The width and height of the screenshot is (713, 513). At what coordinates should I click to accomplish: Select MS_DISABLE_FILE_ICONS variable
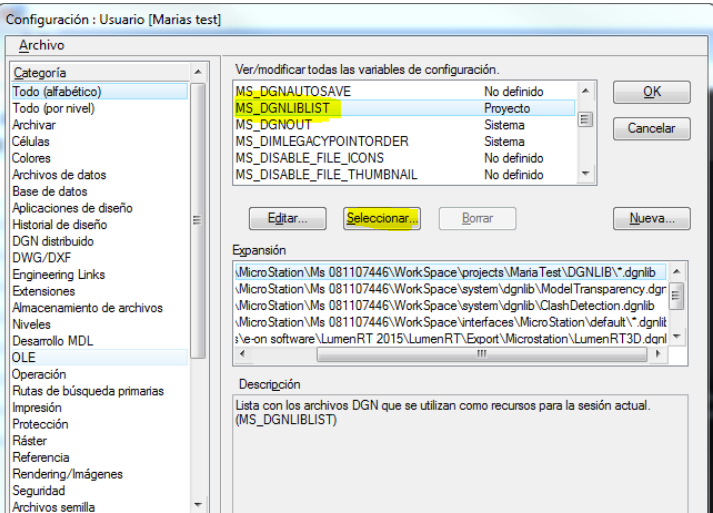coord(309,158)
